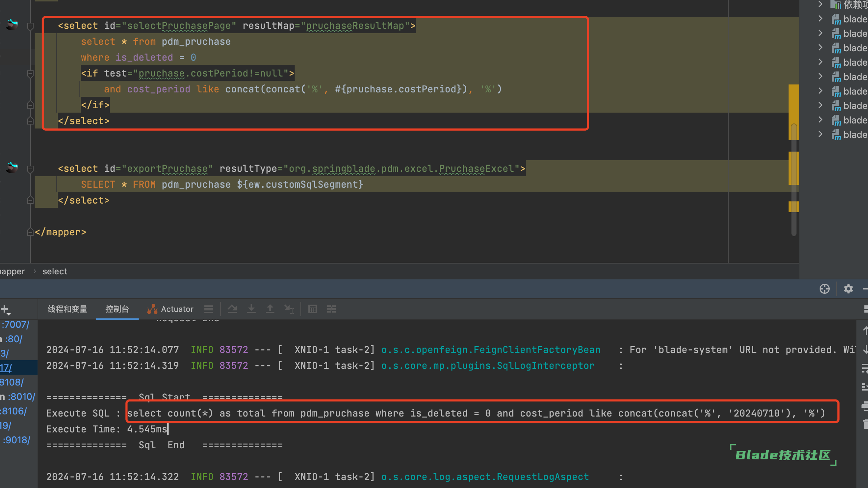Screen dimensions: 868x488
Task: Click the down arrow in console side toolbar
Action: tap(865, 349)
